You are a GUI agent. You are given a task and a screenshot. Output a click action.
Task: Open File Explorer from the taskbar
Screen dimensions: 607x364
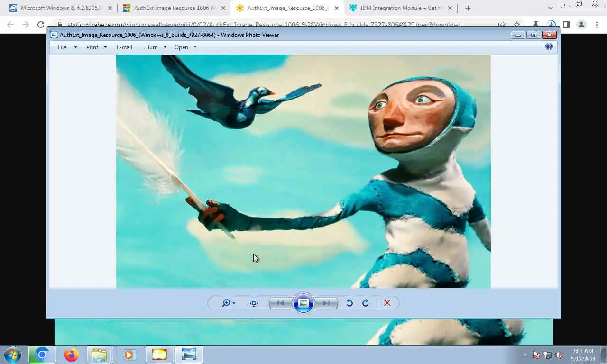99,355
